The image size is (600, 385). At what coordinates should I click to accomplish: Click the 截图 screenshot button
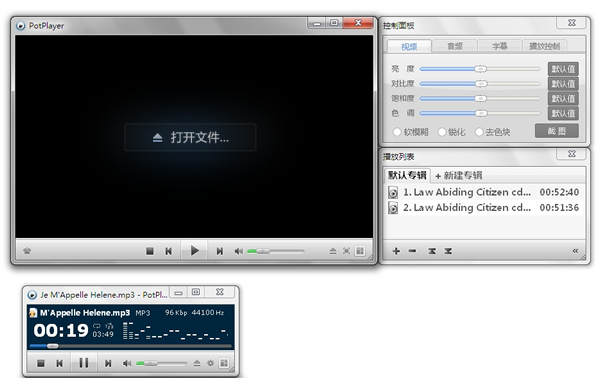click(557, 131)
